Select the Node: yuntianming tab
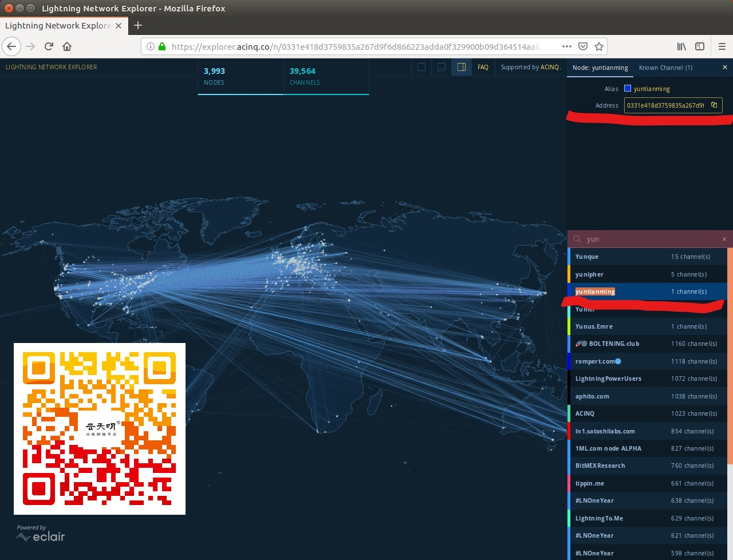 [600, 68]
